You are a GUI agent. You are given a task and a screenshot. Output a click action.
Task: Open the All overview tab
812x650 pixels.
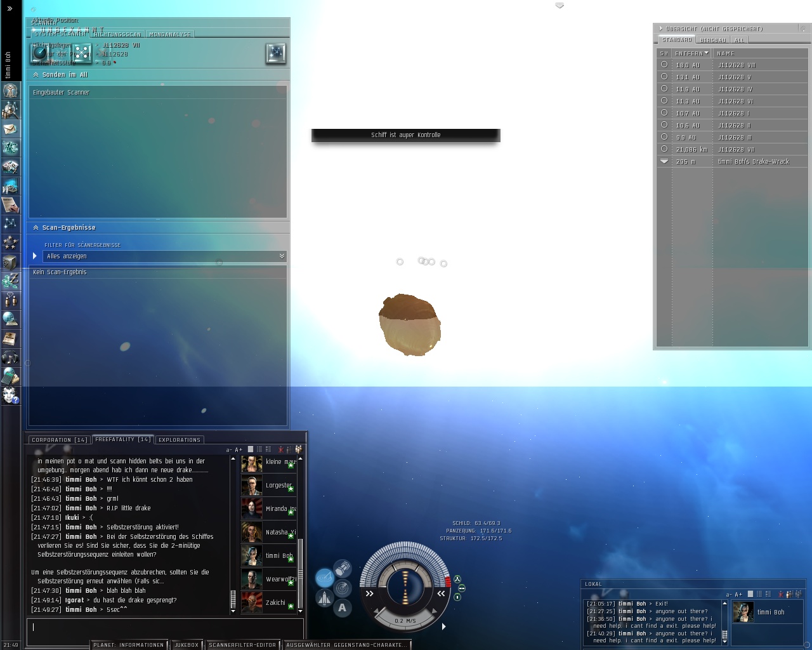coord(740,40)
